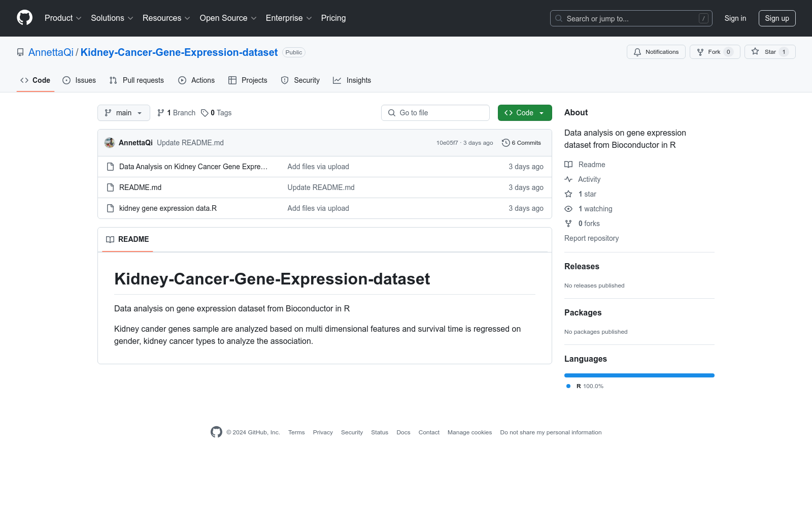812x508 pixels.
Task: Switch to the Actions tab
Action: click(x=196, y=80)
